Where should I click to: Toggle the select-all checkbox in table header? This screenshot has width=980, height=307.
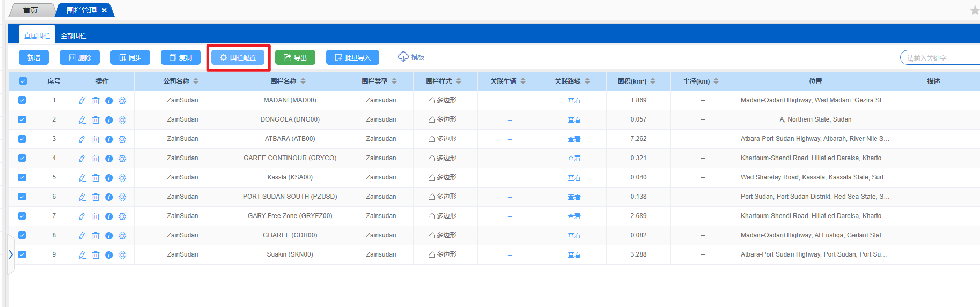(23, 81)
